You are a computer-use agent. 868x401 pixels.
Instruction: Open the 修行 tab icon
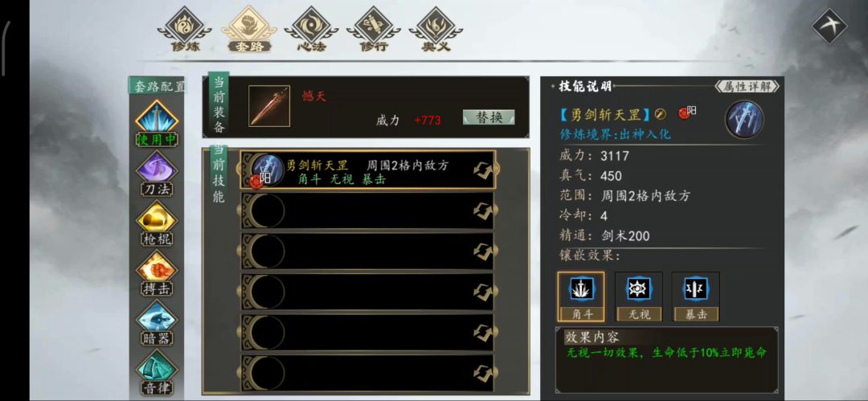tap(373, 30)
